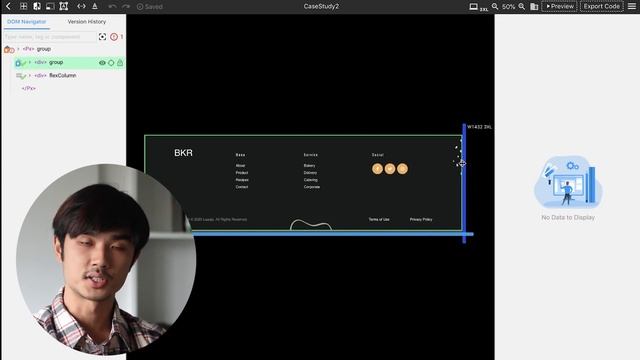Click the Preview button
The height and width of the screenshot is (360, 640).
(559, 7)
